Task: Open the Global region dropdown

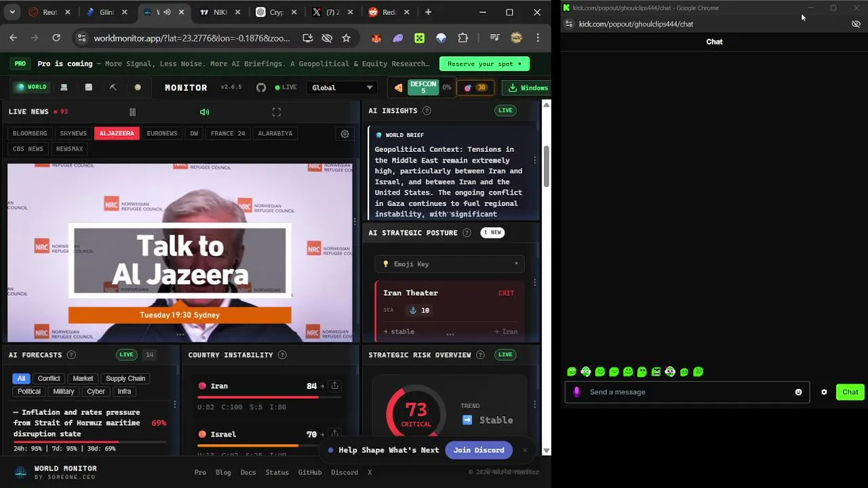Action: (x=342, y=87)
